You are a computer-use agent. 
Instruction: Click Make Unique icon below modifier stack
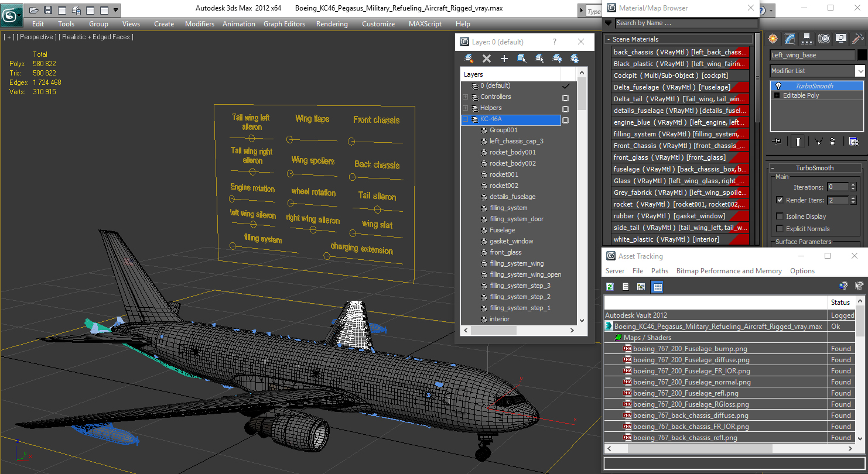[818, 141]
